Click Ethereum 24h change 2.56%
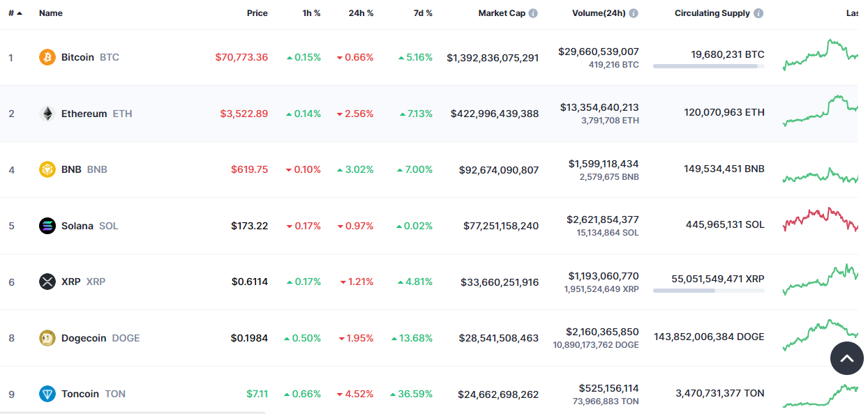 (x=355, y=114)
